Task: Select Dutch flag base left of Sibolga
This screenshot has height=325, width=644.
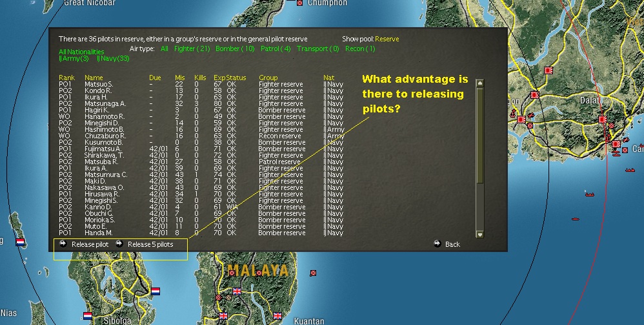Action: click(x=88, y=316)
